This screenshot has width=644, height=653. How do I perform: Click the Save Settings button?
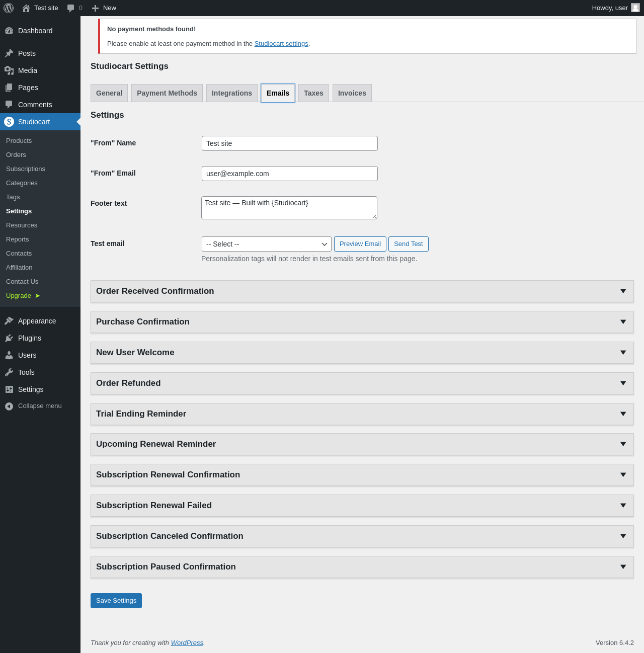click(x=116, y=601)
